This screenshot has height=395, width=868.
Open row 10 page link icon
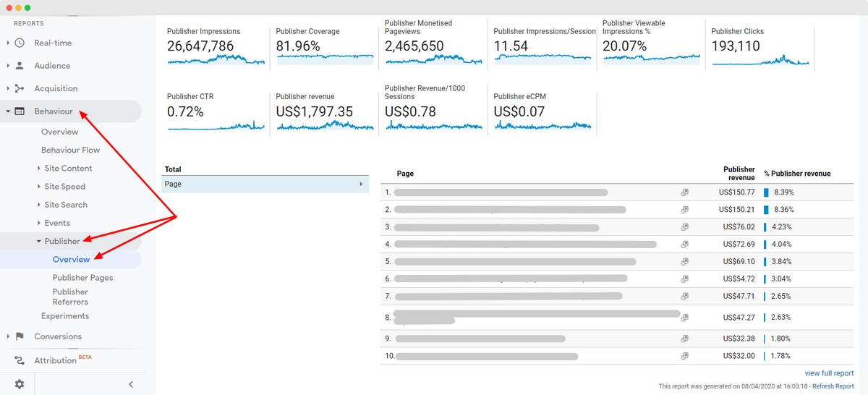pos(684,356)
